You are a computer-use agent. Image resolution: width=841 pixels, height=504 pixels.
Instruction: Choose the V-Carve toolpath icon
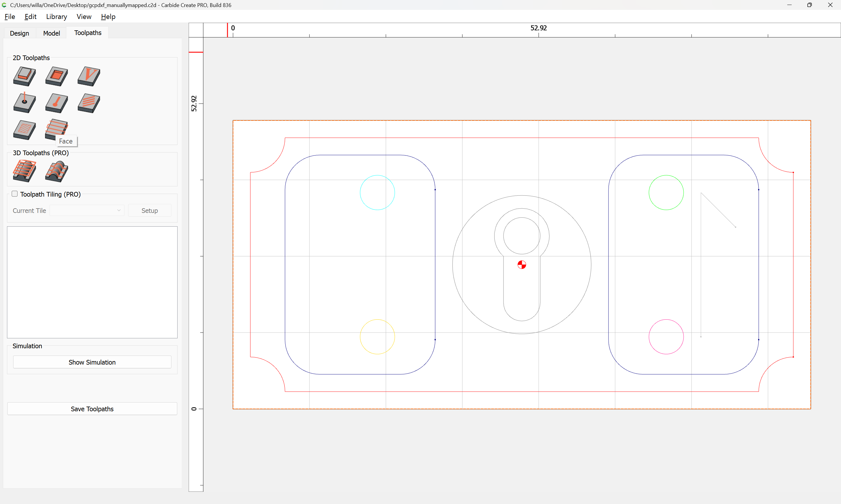89,76
